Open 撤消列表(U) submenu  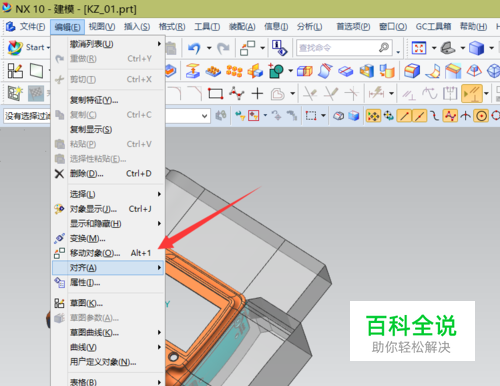tap(108, 44)
